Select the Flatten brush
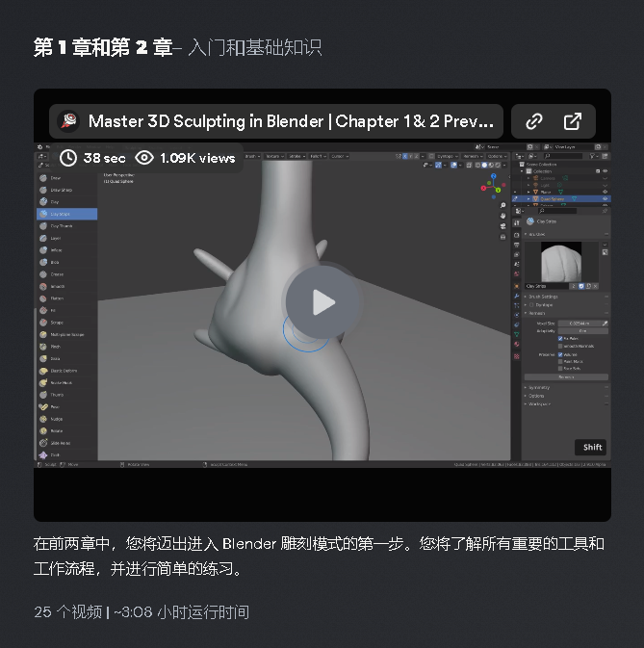Image resolution: width=644 pixels, height=648 pixels. pos(67,298)
